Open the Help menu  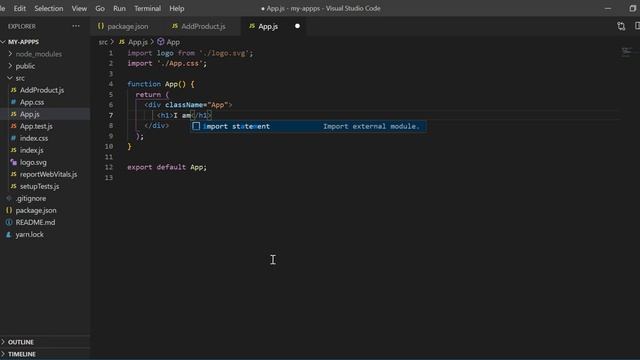click(177, 8)
